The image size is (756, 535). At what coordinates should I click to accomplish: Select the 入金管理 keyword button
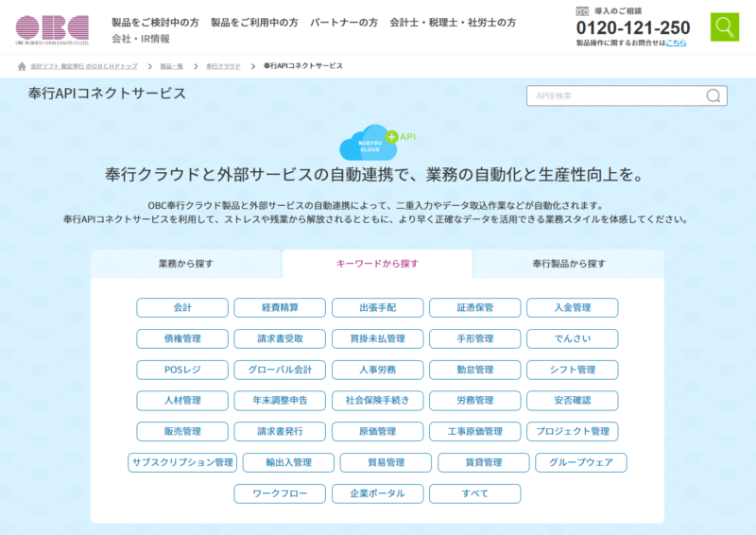(573, 308)
